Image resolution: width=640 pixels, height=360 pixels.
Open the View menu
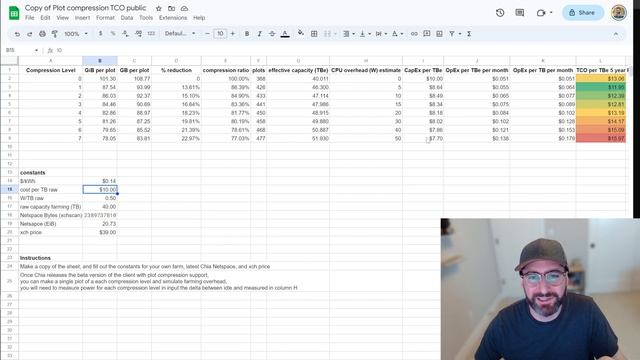62,18
